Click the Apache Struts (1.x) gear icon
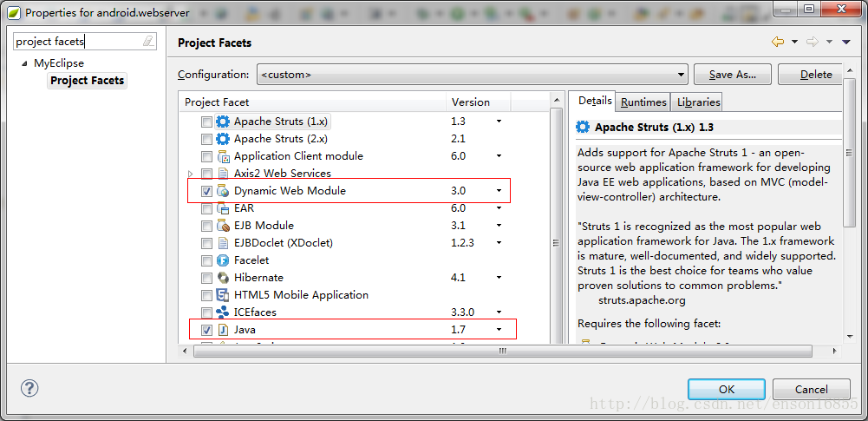Viewport: 868px width, 421px height. pyautogui.click(x=223, y=122)
